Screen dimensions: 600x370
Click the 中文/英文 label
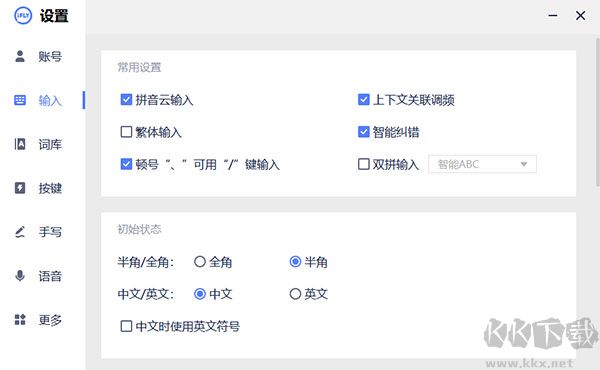(x=145, y=294)
